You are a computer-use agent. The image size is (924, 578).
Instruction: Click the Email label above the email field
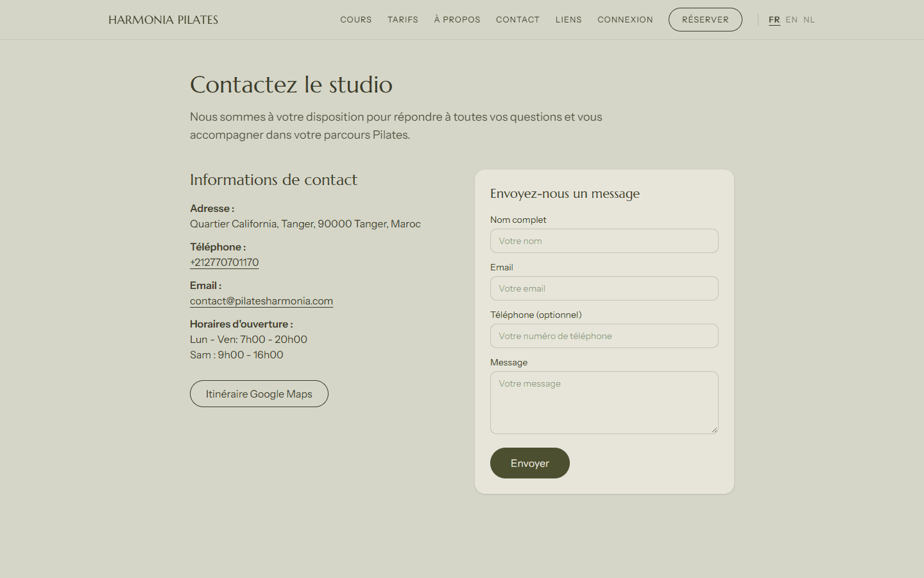502,267
